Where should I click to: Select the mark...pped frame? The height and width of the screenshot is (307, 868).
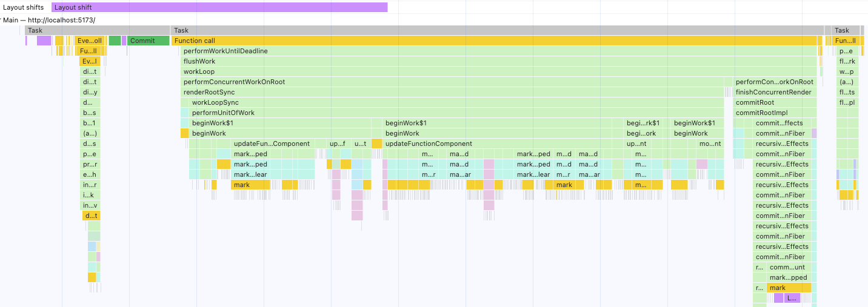click(789, 277)
